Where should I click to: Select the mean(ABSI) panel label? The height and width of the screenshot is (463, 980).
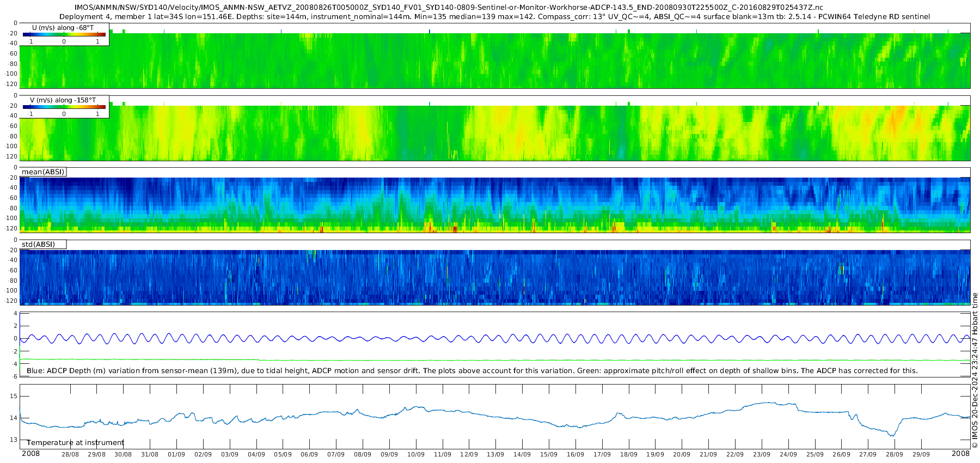coord(43,172)
